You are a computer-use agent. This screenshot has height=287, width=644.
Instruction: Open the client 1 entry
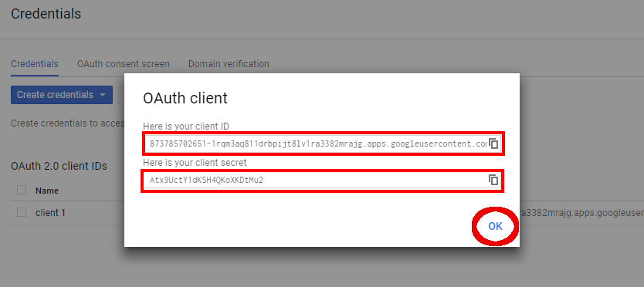(x=50, y=213)
